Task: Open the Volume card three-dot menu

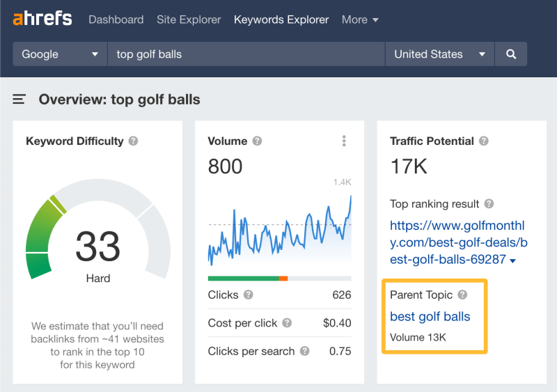Action: click(x=344, y=141)
